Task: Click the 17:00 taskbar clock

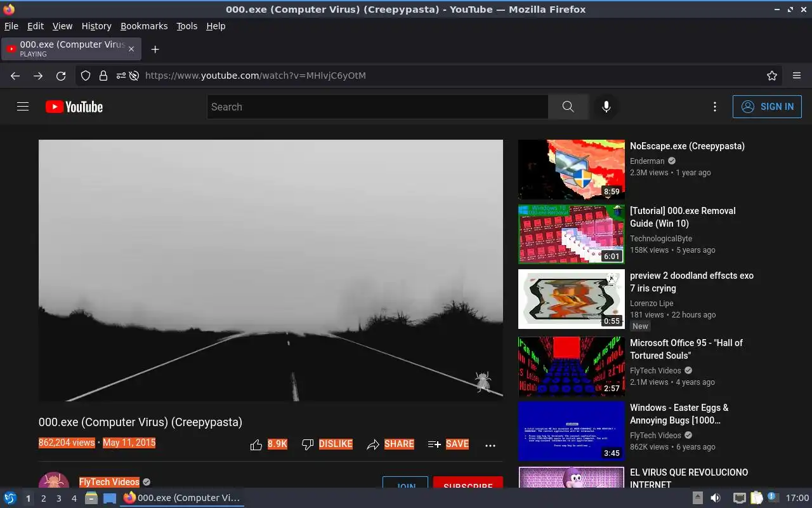Action: coord(797,498)
